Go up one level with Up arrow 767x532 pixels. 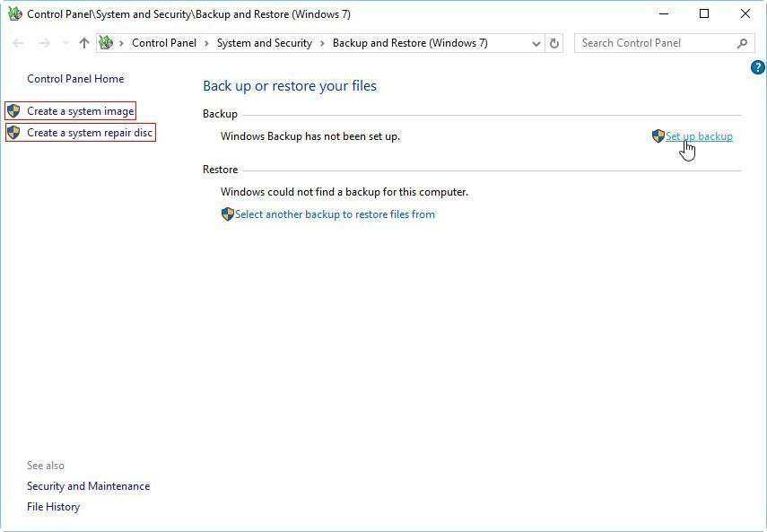84,43
